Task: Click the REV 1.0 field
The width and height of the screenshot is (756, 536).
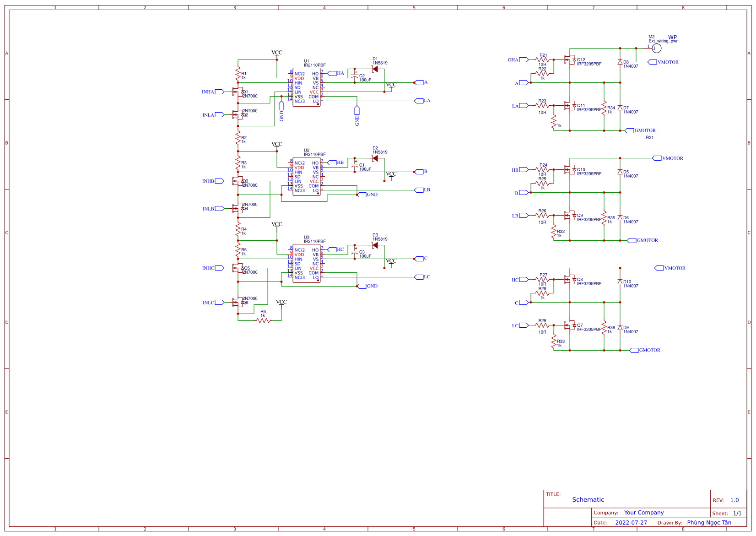Action: (734, 500)
